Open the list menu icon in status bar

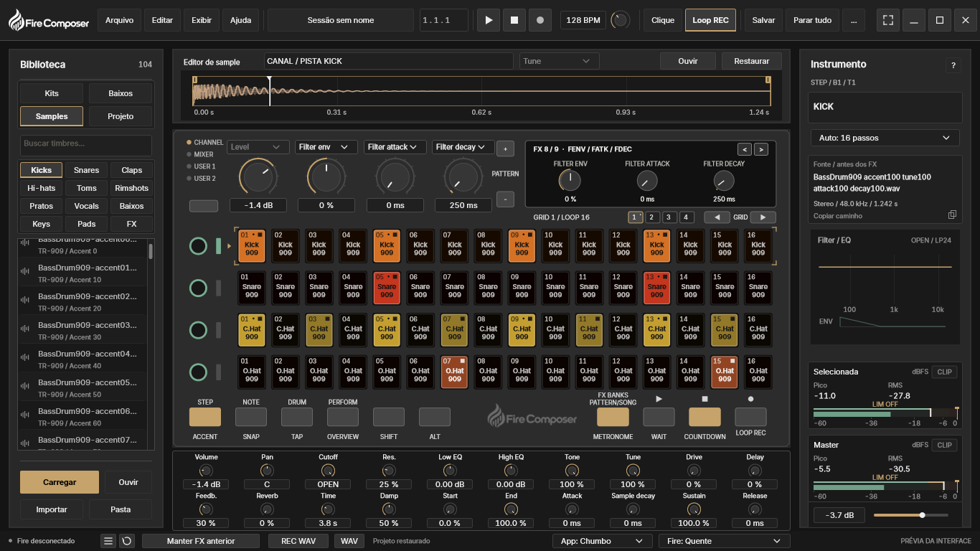coord(108,541)
